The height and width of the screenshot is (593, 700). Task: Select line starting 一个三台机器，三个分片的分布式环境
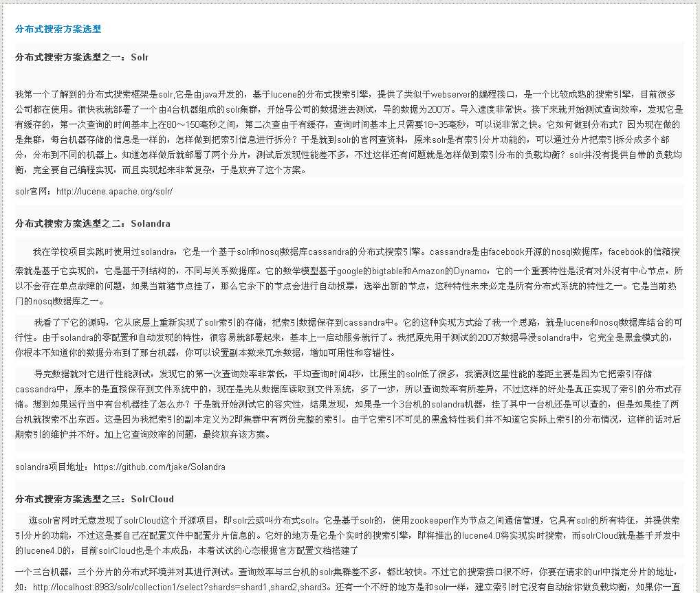348,572
